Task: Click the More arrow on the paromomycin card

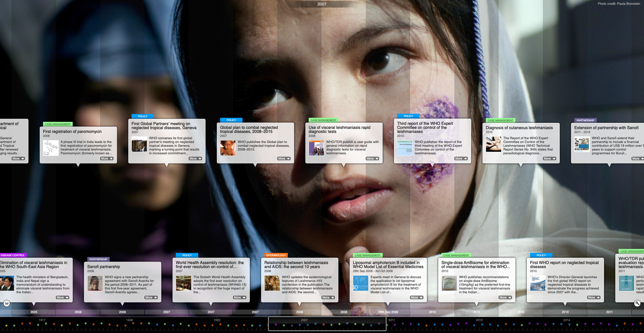Action: (x=107, y=158)
